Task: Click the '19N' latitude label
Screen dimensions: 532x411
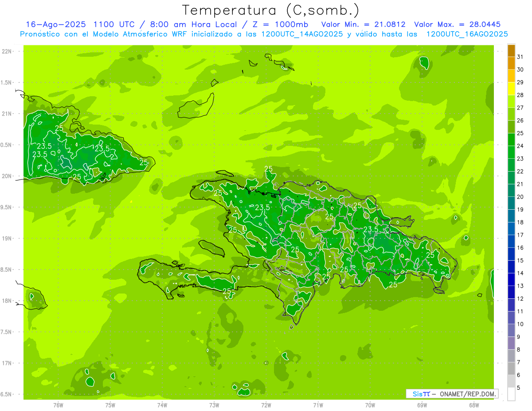Action: tap(7, 239)
